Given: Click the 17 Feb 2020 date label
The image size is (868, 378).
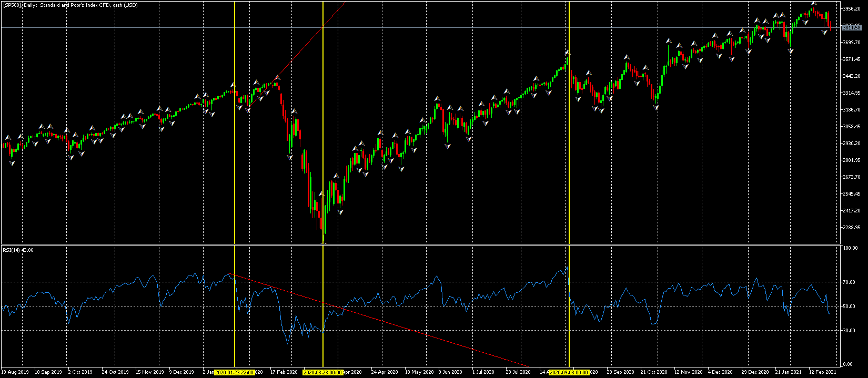Looking at the screenshot, I should pos(284,372).
